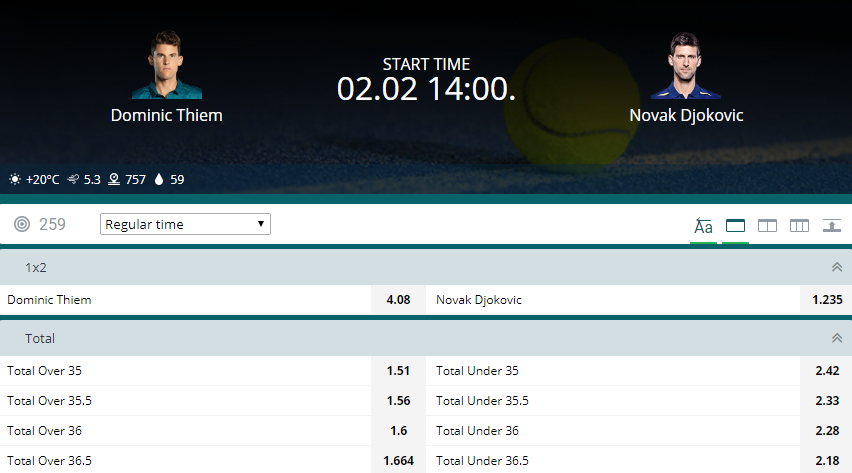The image size is (852, 473).
Task: Click the Novak Djokovic header name
Action: [x=686, y=115]
